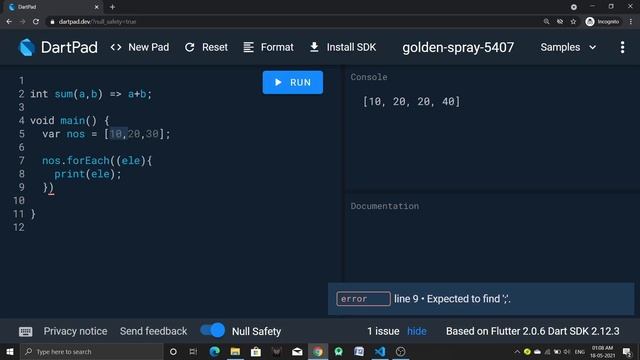Click Send feedback link

[x=153, y=331]
